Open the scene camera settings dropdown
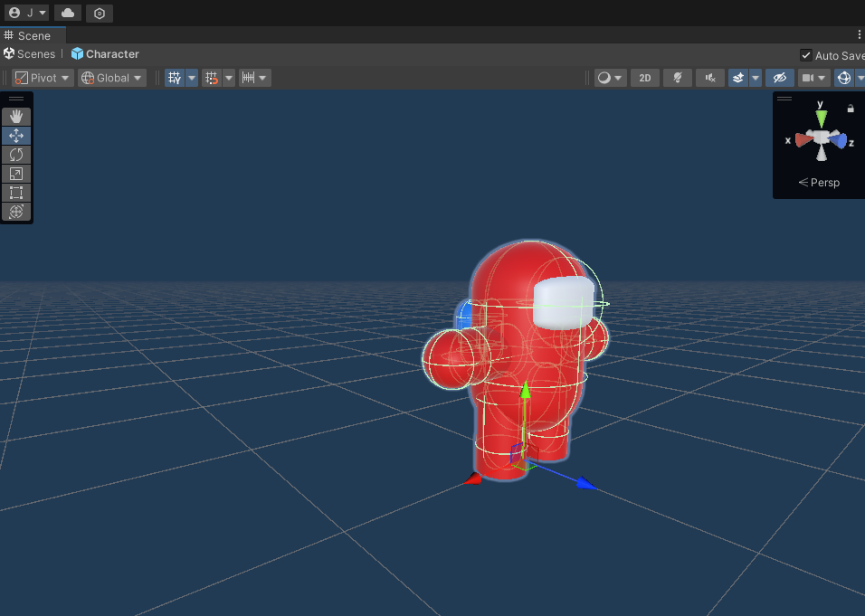The height and width of the screenshot is (616, 865). (x=813, y=78)
